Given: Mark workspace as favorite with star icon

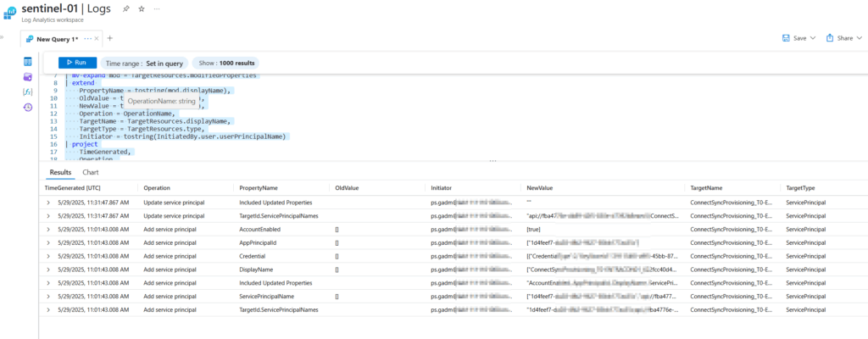Looking at the screenshot, I should pyautogui.click(x=141, y=9).
